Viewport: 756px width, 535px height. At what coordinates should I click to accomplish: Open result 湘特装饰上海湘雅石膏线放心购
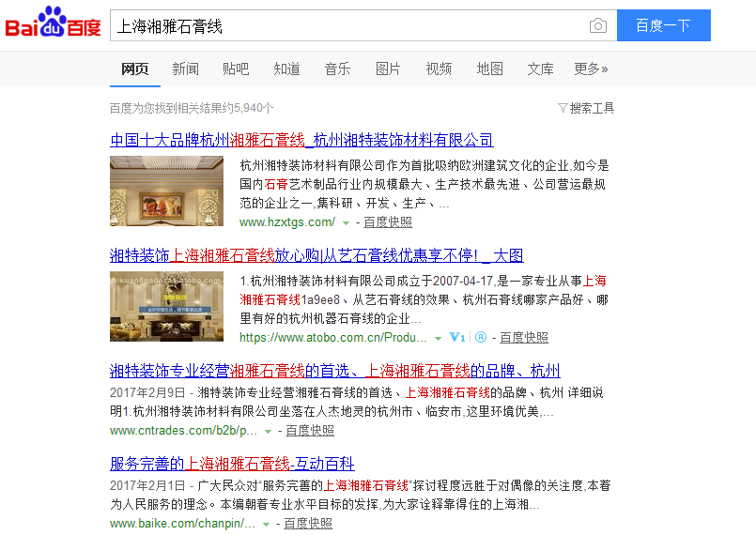316,255
